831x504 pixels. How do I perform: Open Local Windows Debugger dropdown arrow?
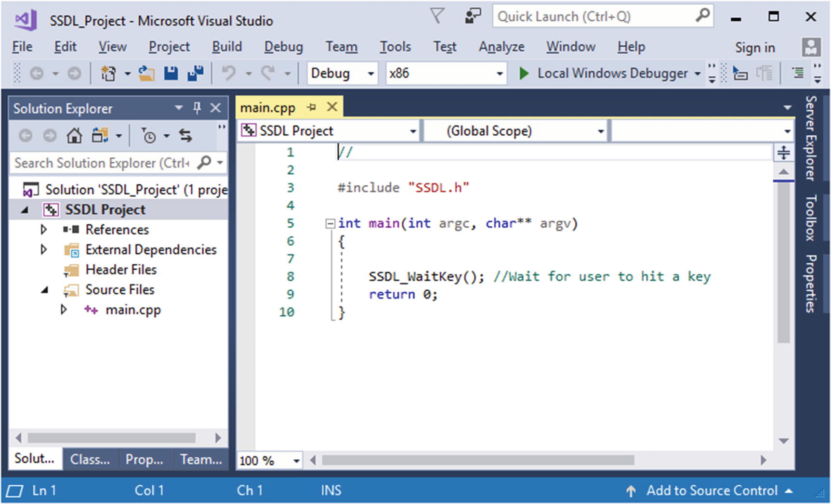click(x=698, y=74)
